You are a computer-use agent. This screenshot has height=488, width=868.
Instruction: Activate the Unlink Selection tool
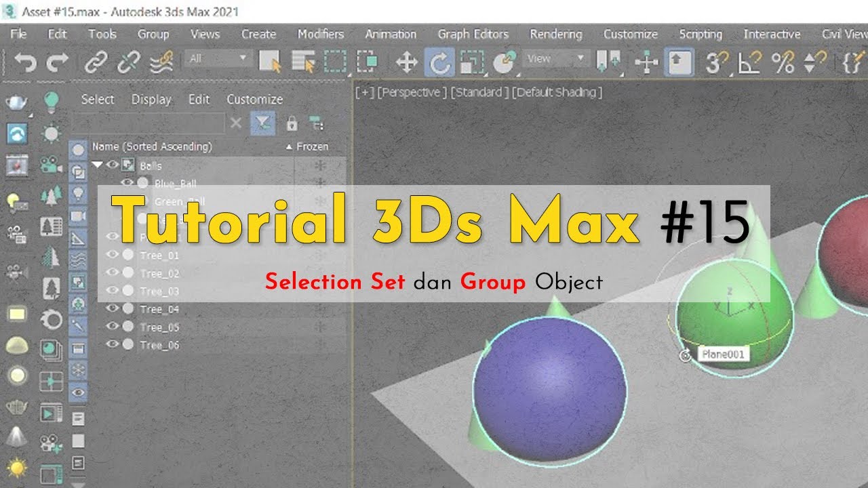click(128, 63)
